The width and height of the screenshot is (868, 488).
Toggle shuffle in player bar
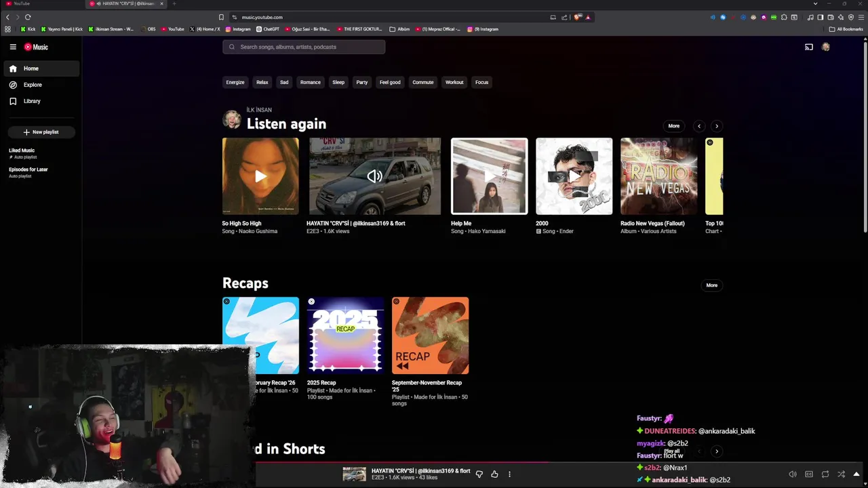[842, 474]
